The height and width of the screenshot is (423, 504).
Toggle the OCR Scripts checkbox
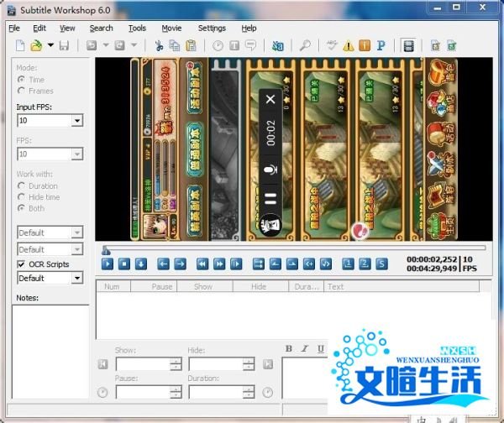pyautogui.click(x=21, y=264)
